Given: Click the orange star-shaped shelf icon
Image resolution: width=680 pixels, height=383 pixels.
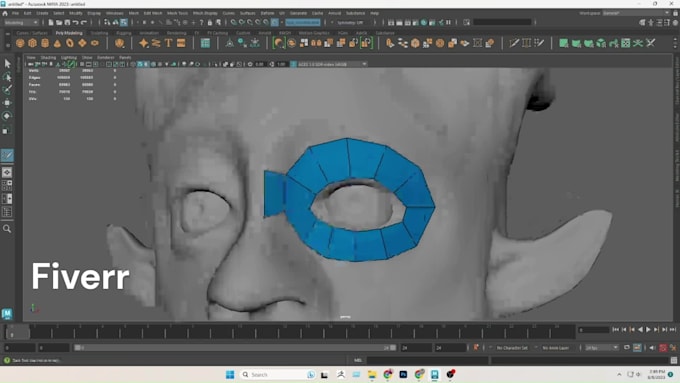Looking at the screenshot, I should pyautogui.click(x=144, y=43).
